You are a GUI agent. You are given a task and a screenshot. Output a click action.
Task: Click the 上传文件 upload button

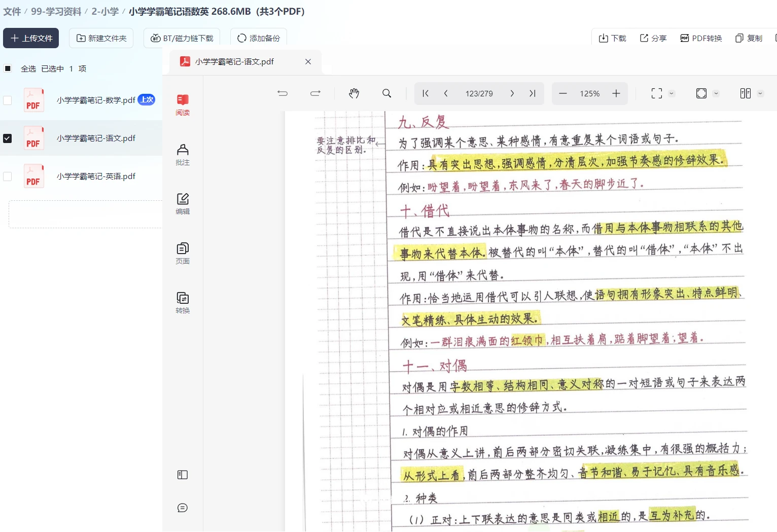coord(31,38)
